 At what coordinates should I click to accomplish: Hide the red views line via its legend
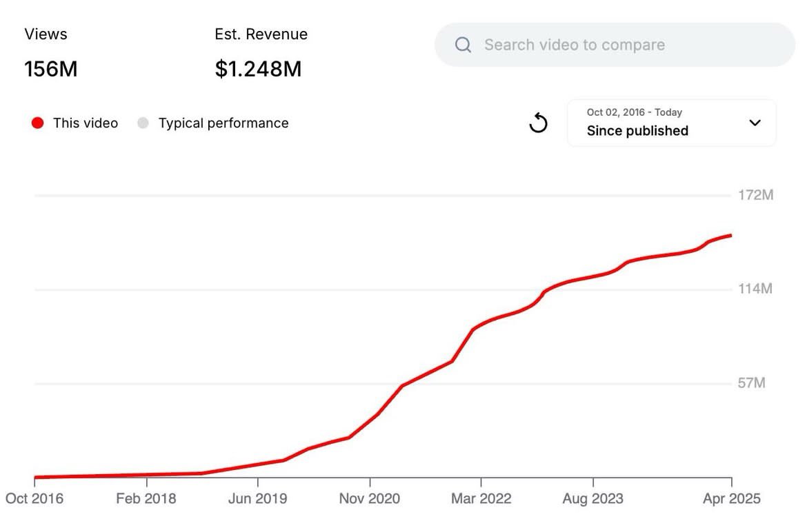tap(37, 123)
